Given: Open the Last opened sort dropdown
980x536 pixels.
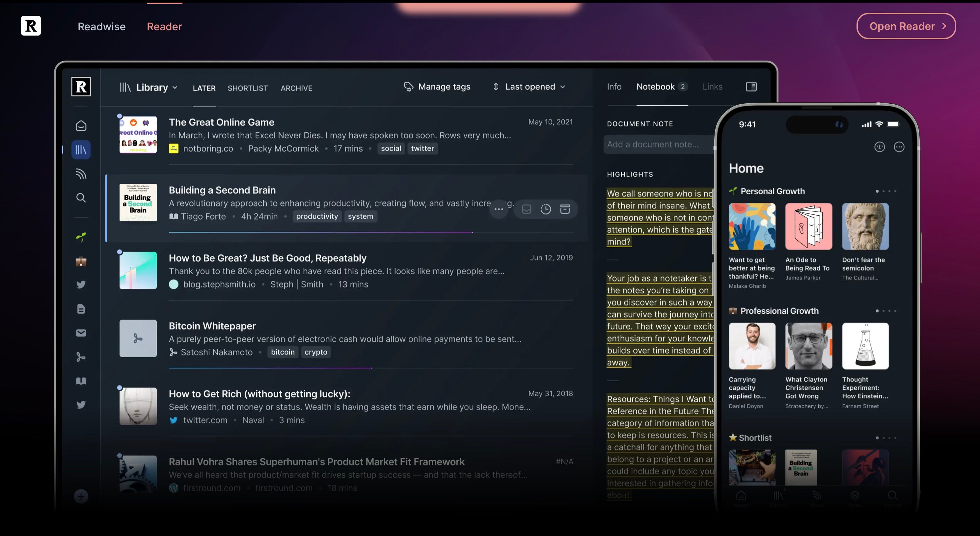Looking at the screenshot, I should [x=529, y=87].
